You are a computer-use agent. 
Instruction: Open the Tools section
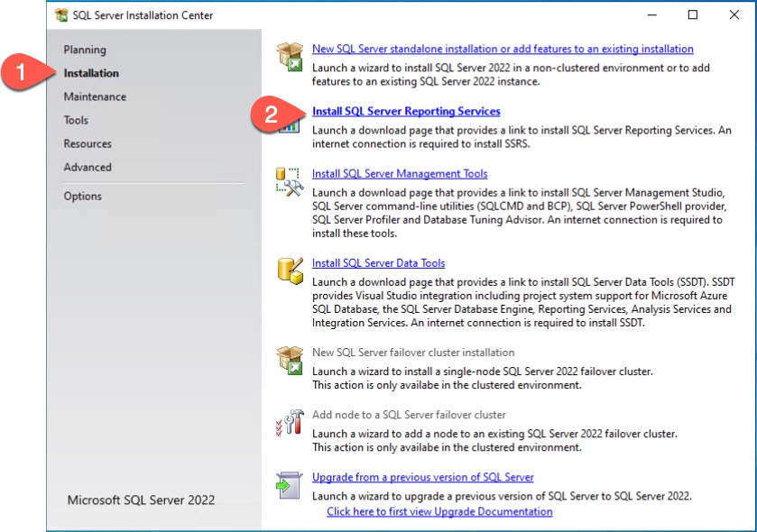point(76,120)
